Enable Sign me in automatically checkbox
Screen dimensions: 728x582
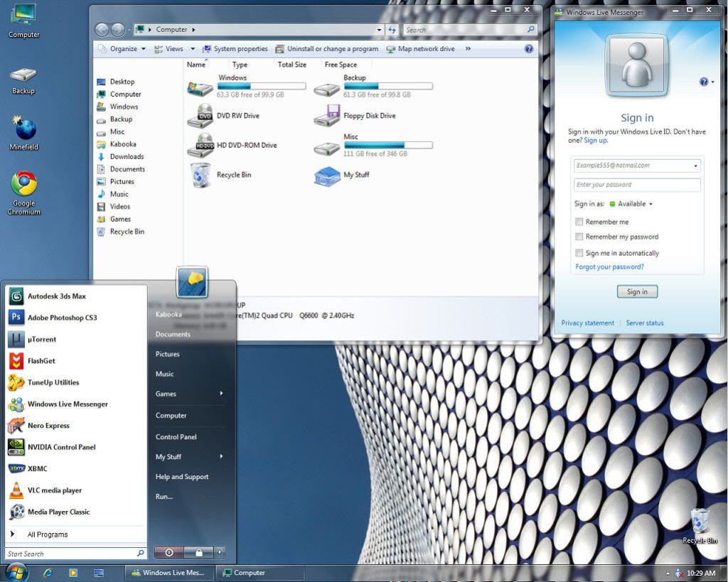(x=579, y=253)
